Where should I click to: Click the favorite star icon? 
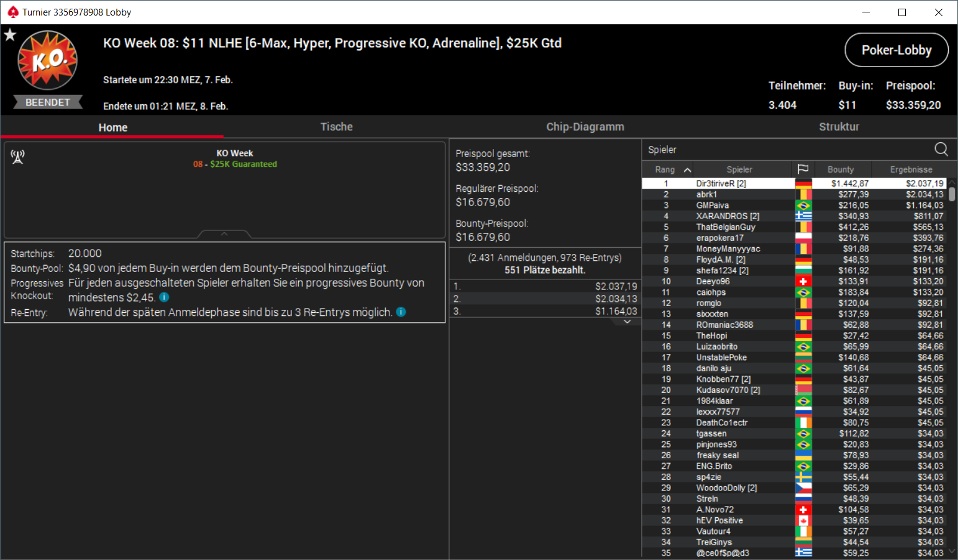pyautogui.click(x=10, y=35)
